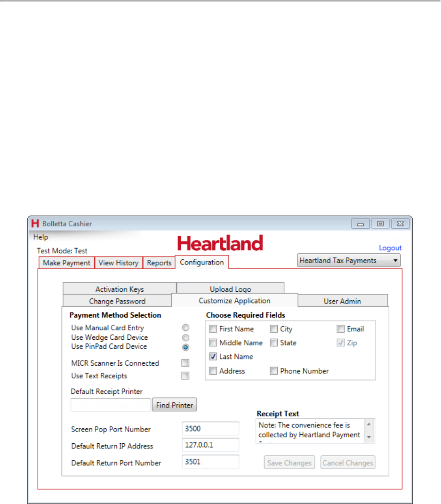Toggle the Phone Number required field
This screenshot has height=504, width=441.
[273, 371]
